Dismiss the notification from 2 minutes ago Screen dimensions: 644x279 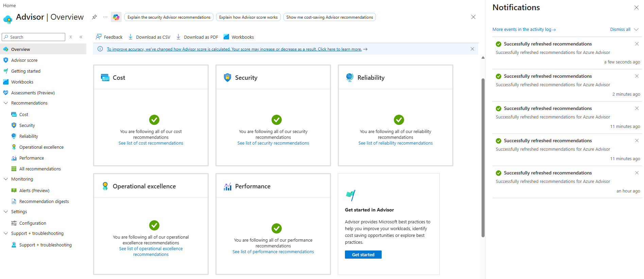coord(637,76)
